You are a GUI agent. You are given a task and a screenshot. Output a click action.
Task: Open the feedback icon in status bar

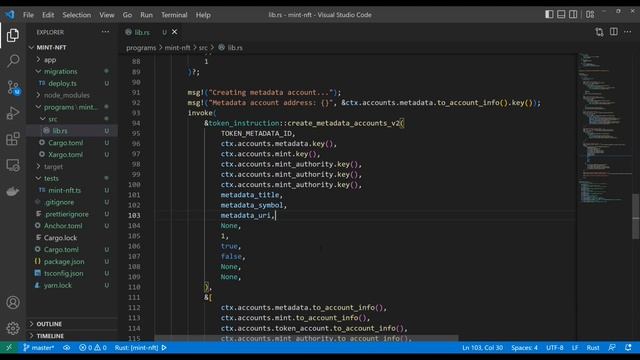coord(612,348)
